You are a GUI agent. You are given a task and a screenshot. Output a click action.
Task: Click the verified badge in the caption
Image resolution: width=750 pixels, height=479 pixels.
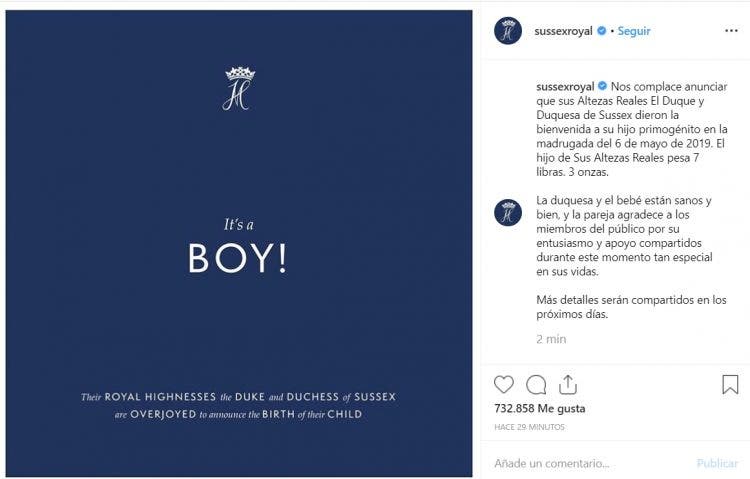pyautogui.click(x=602, y=86)
